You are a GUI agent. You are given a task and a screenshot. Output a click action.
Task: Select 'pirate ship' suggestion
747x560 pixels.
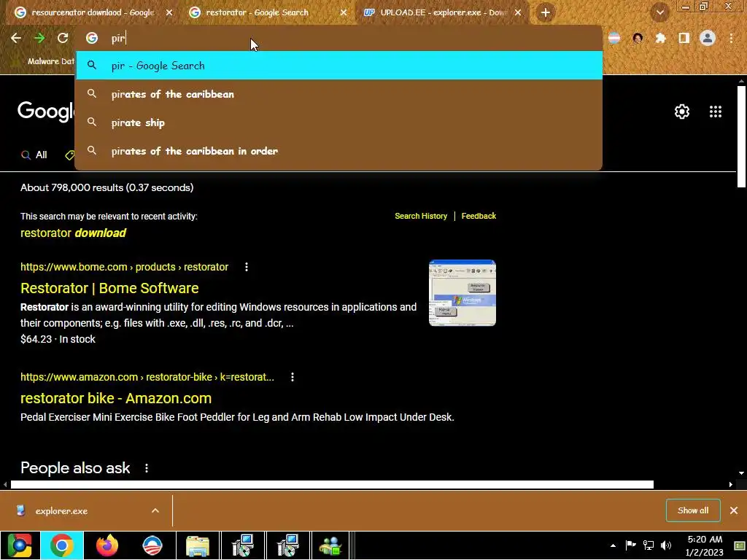338,122
